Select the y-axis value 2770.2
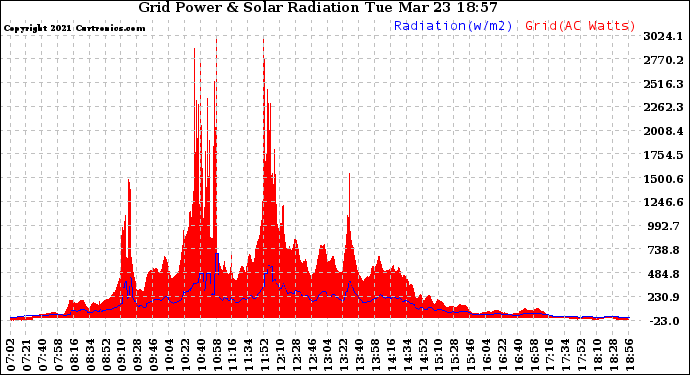Screen dimensions: 690x375 point(663,60)
